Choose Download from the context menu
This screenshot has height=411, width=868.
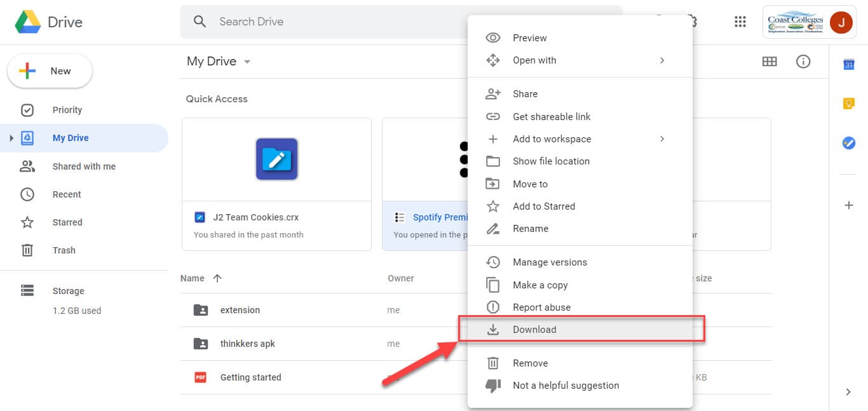click(x=534, y=329)
